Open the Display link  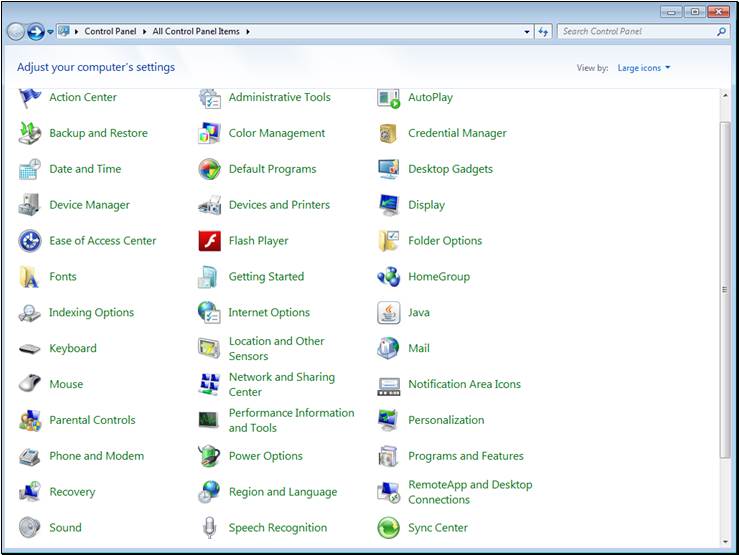pos(427,205)
